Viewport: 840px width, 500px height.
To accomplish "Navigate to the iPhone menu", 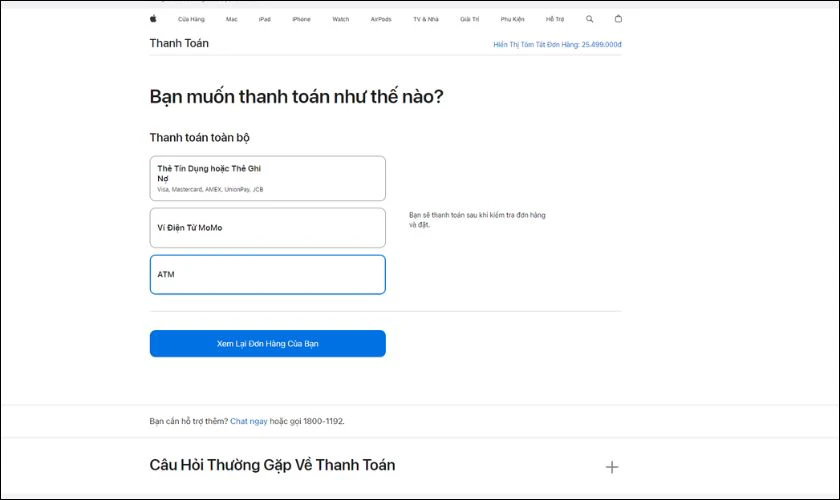I will point(301,19).
